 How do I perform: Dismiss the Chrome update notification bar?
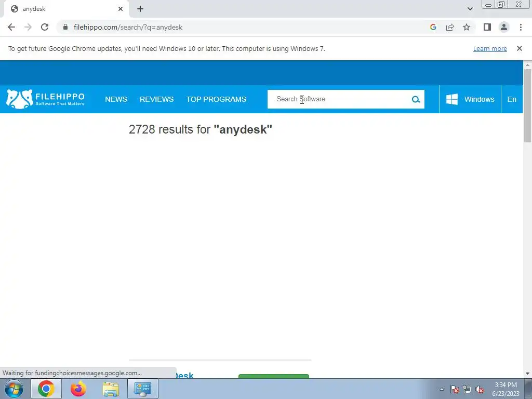click(x=519, y=48)
